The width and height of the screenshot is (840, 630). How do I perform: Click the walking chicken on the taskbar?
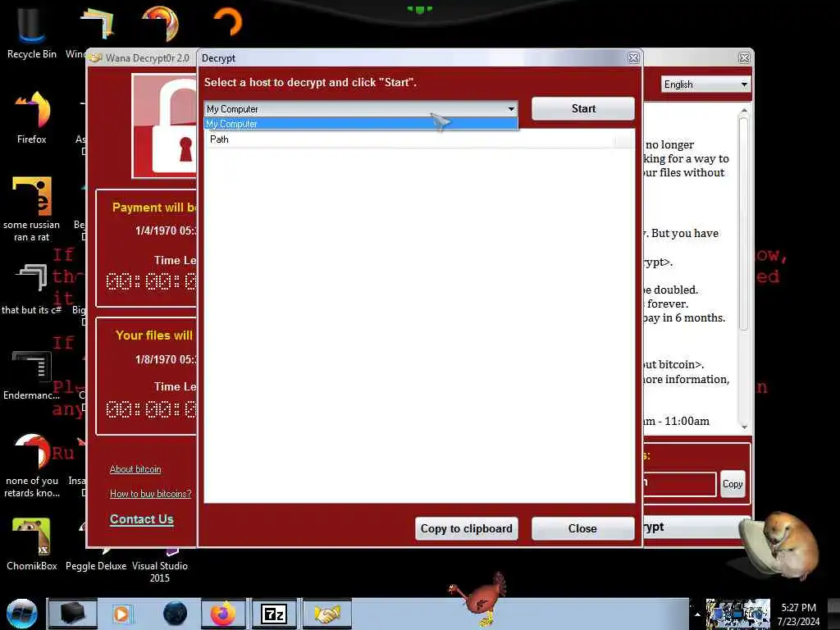click(479, 597)
